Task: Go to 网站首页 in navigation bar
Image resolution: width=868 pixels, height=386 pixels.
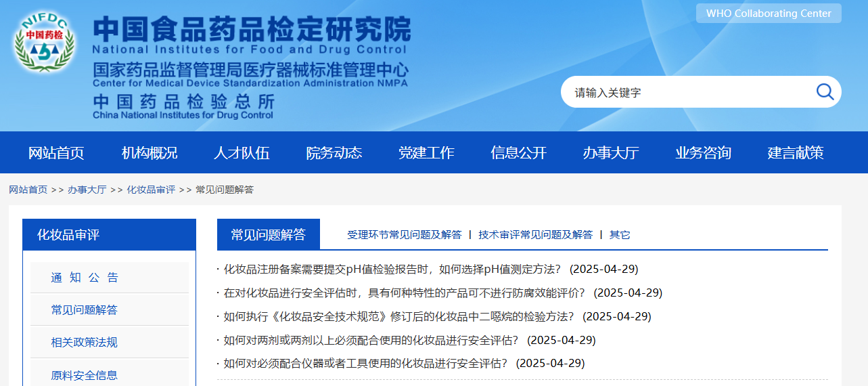Action: tap(56, 153)
